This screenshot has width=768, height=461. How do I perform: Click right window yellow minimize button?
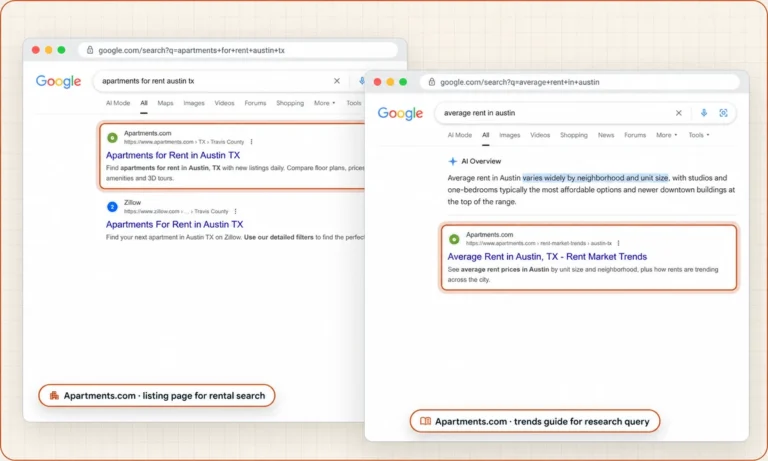pyautogui.click(x=390, y=82)
